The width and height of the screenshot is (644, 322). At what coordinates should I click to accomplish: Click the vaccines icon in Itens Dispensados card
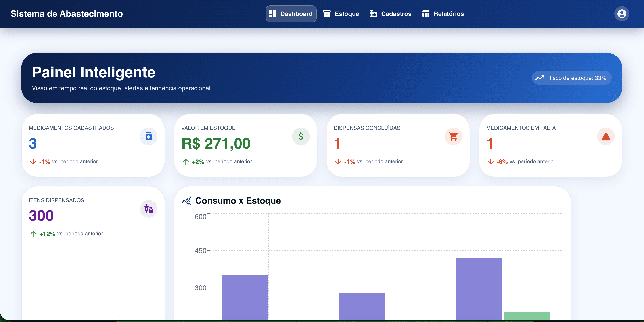tap(148, 209)
